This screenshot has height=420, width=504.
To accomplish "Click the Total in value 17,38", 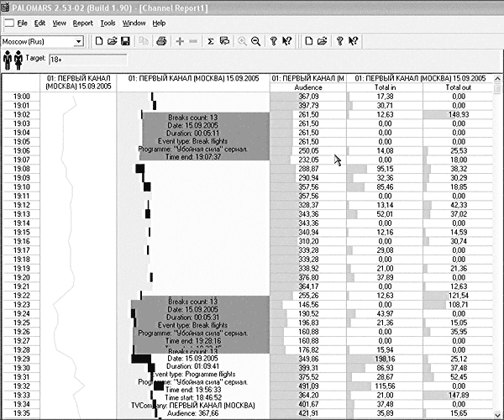I will coord(385,97).
